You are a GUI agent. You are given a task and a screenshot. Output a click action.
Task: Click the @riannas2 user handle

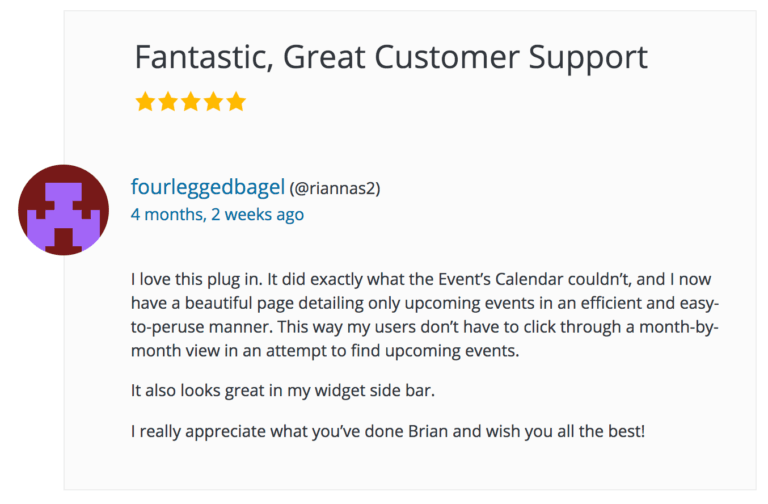(335, 189)
